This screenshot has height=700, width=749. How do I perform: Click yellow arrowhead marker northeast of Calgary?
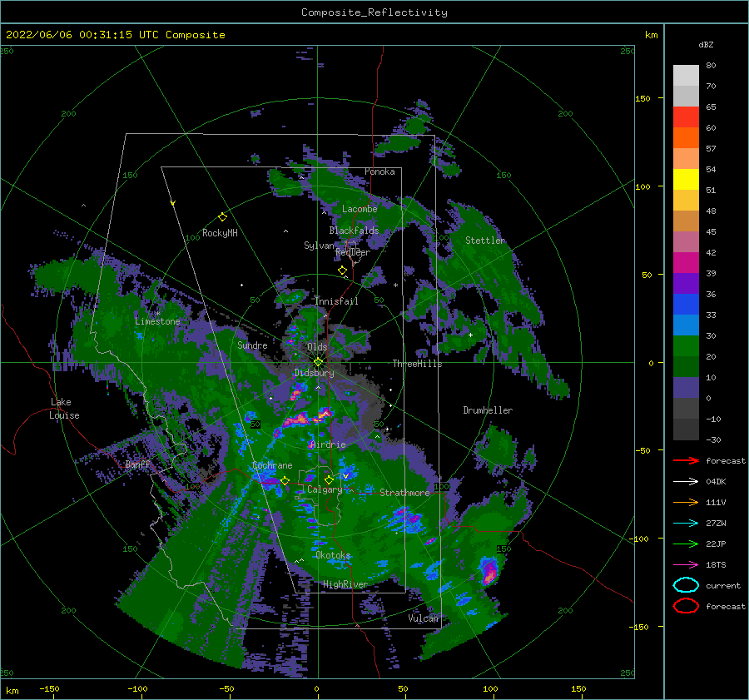coord(345,476)
